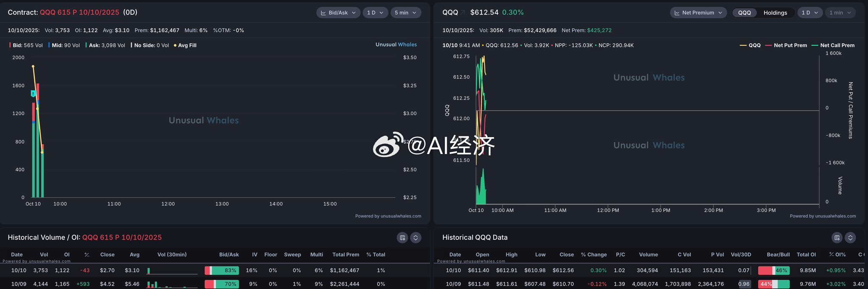Open the 1 min interval dropdown

840,13
